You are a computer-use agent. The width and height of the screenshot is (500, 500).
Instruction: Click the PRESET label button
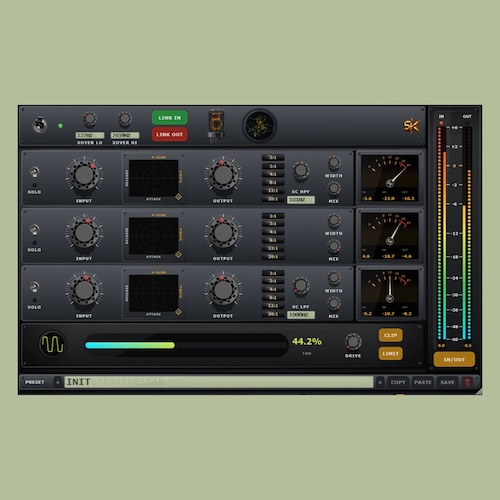click(x=35, y=382)
